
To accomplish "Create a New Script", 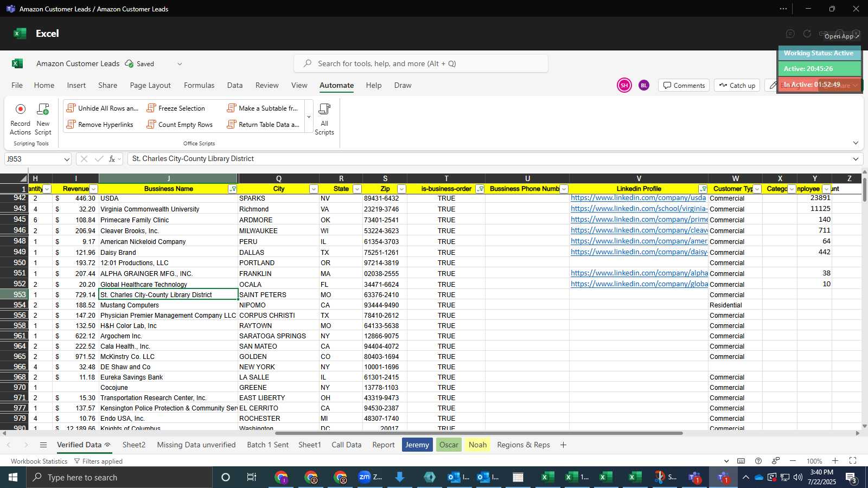I will [x=43, y=119].
